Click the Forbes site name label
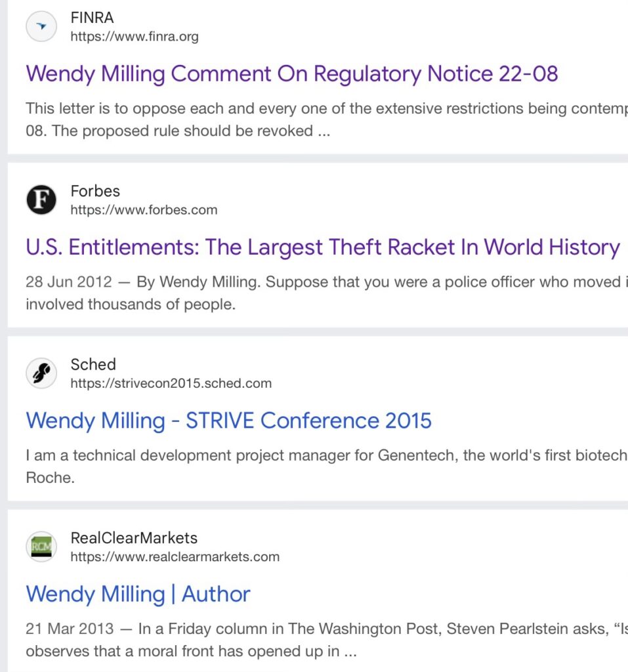Screen dimensions: 628x672 click(95, 191)
